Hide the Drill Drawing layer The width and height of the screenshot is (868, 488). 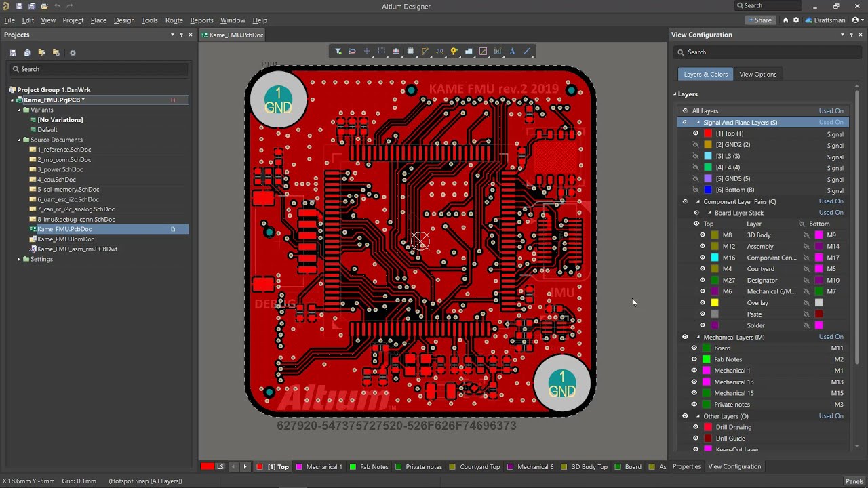pyautogui.click(x=696, y=427)
